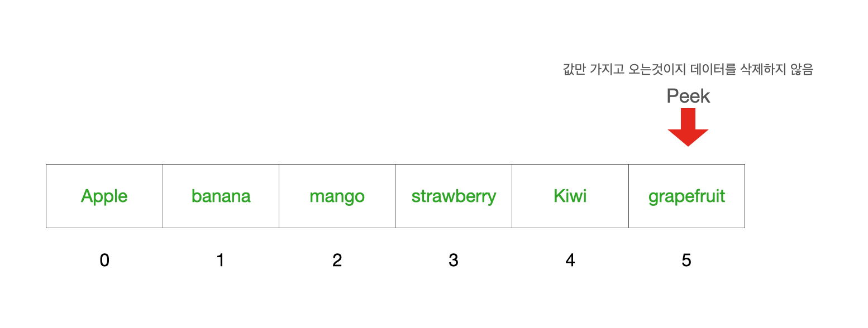The height and width of the screenshot is (328, 868).
Task: Select the Kiwi cell
Action: pyautogui.click(x=570, y=196)
